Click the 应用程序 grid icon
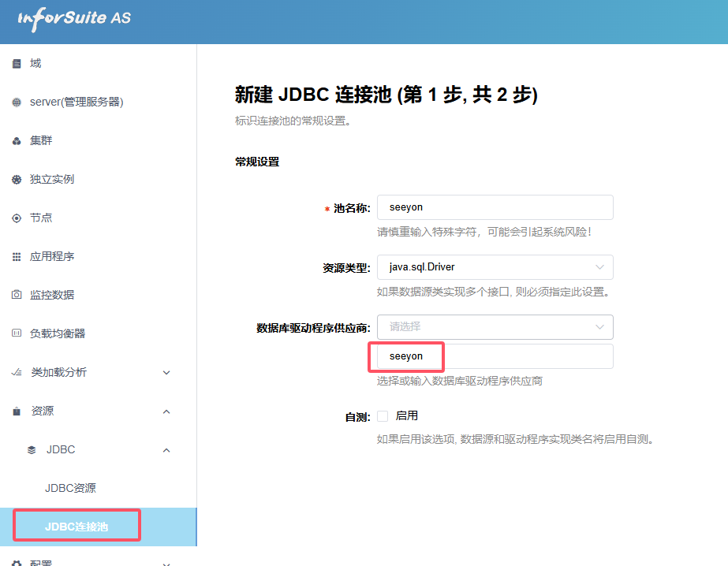 pos(17,256)
